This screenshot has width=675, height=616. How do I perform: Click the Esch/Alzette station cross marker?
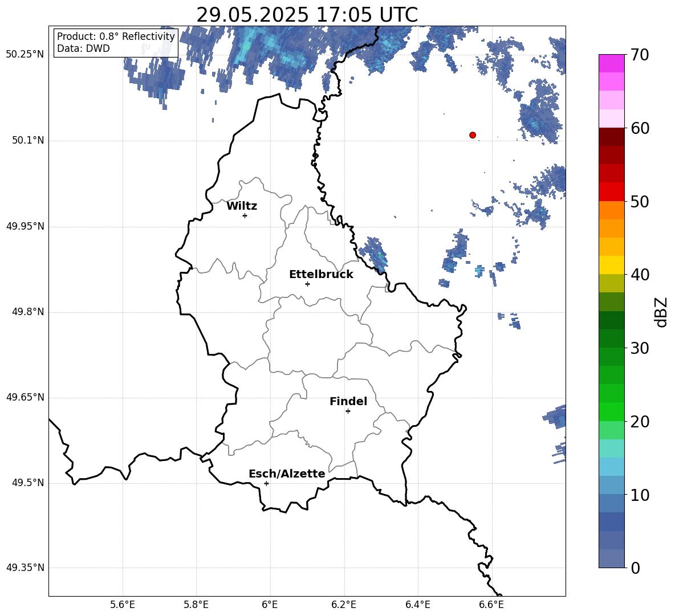266,483
